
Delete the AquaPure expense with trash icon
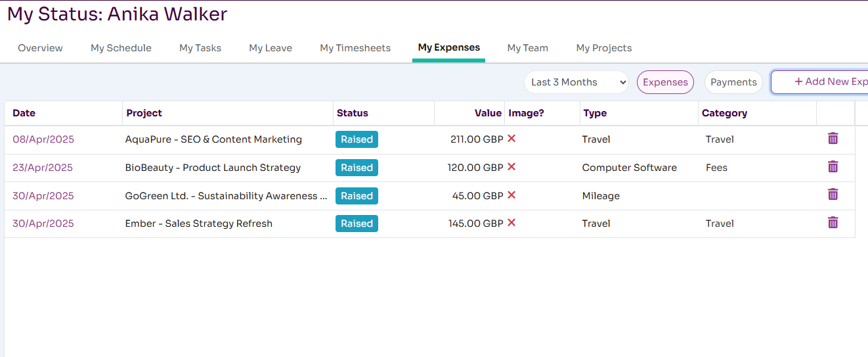tap(833, 139)
